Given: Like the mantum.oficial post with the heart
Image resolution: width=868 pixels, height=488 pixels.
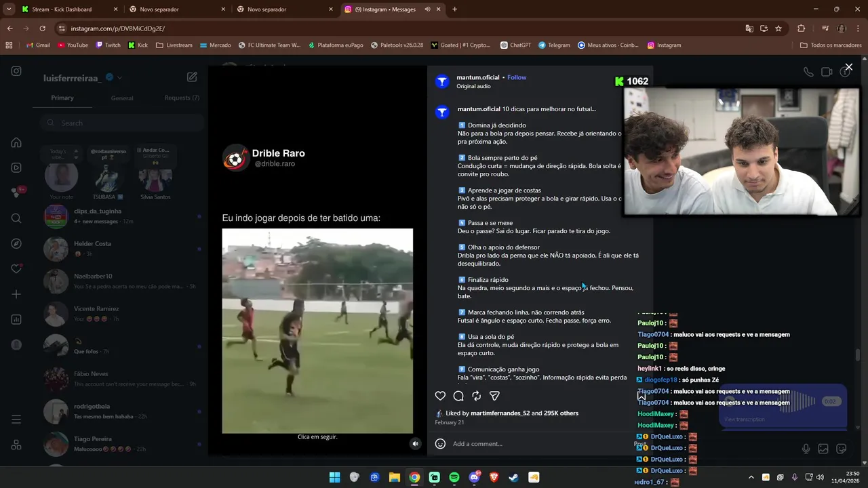Looking at the screenshot, I should pyautogui.click(x=440, y=396).
